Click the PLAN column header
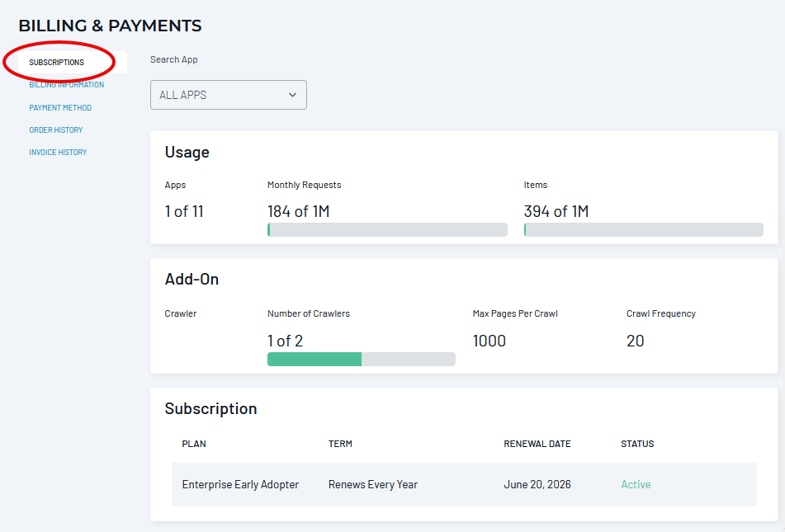Image resolution: width=785 pixels, height=532 pixels. 194,444
